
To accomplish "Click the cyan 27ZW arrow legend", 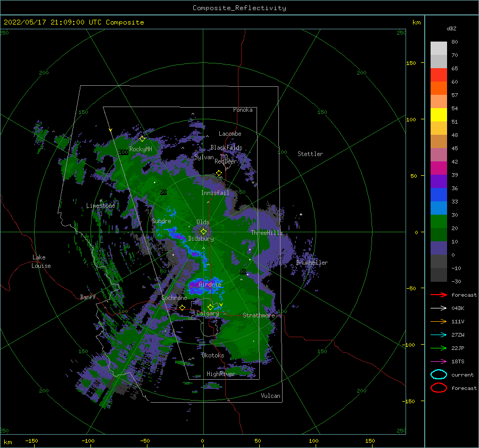I will click(x=439, y=335).
